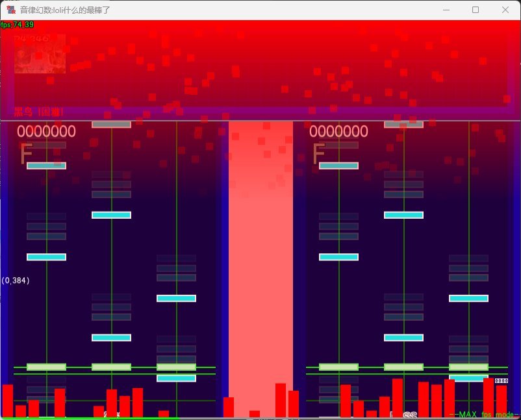The width and height of the screenshot is (521, 420).
Task: Click the left panel's 0000000 score counter
Action: [x=46, y=132]
